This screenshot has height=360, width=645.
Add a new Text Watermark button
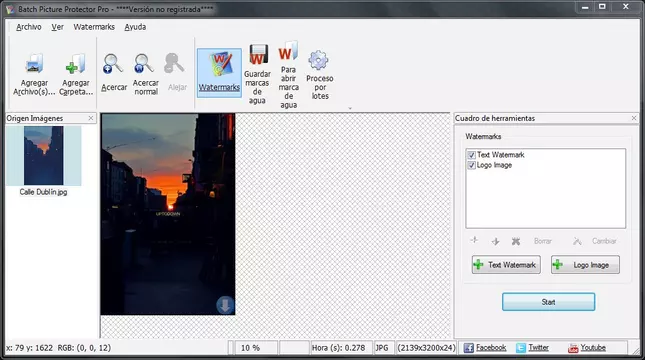[x=506, y=265]
